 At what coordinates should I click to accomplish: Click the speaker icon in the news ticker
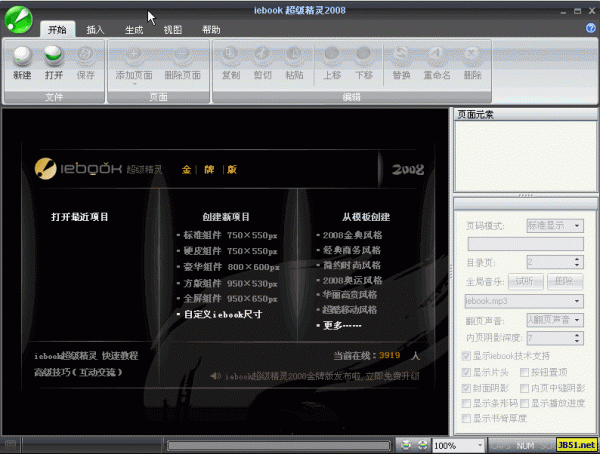[215, 376]
